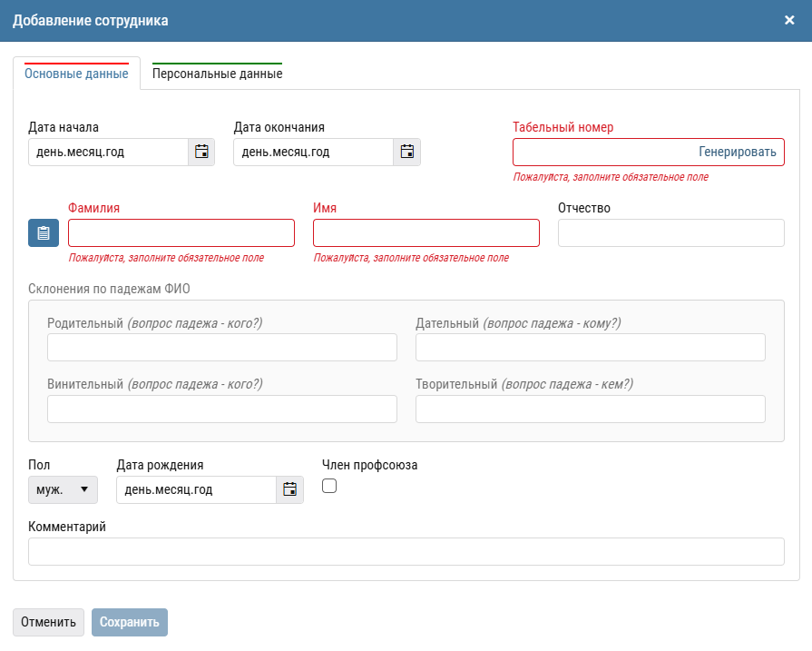Focus the Фамилия input field

(181, 233)
